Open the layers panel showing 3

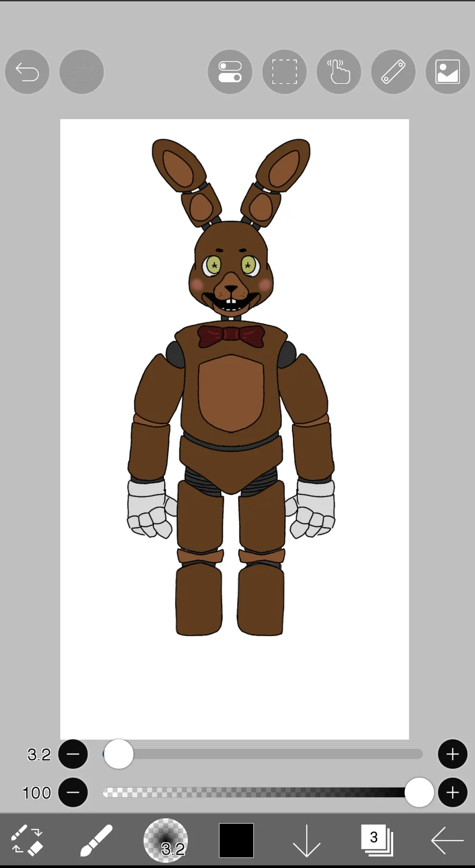coord(377,840)
